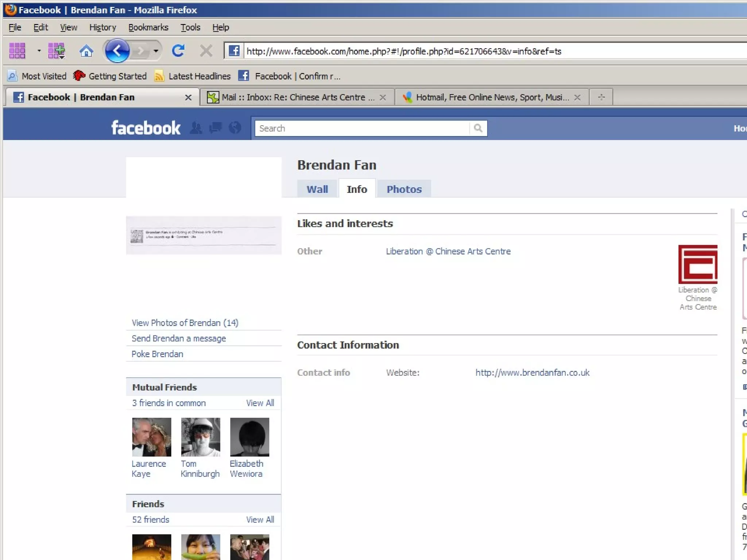Click the Reload page icon
Image resolution: width=747 pixels, height=560 pixels.
[x=178, y=51]
